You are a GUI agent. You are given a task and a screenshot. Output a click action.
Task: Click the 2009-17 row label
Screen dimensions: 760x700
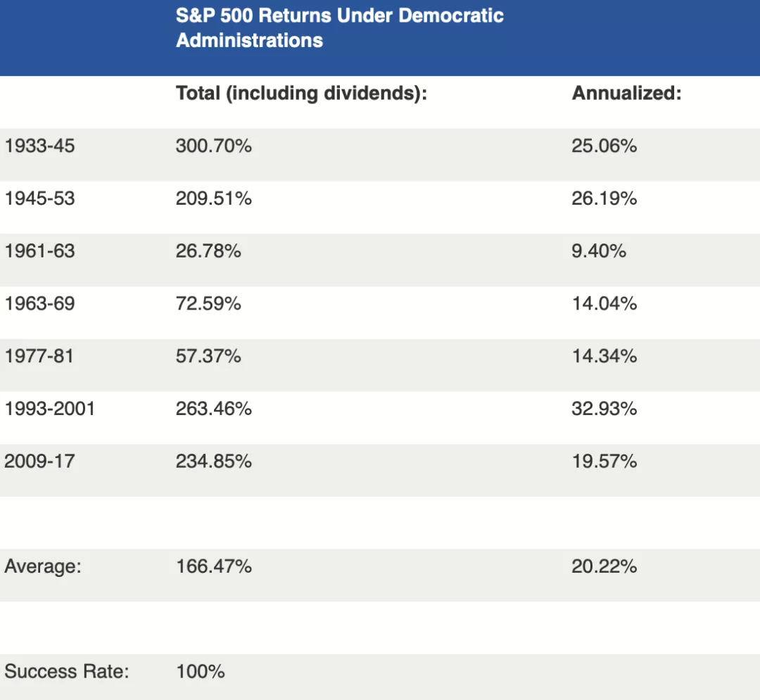[x=39, y=462]
